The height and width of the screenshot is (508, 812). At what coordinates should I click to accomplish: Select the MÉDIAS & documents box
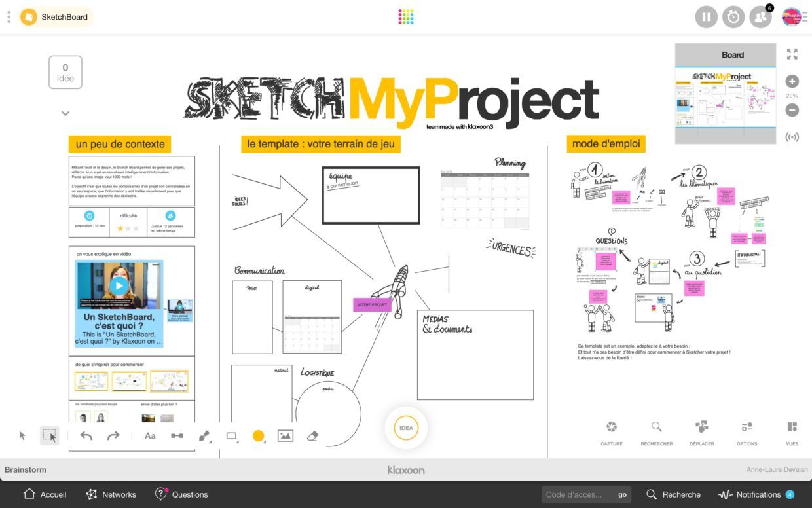click(x=475, y=354)
